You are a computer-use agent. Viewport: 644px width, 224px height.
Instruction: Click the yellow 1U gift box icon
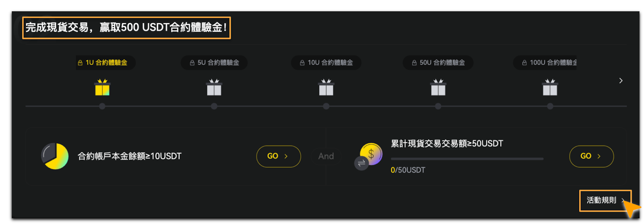point(102,87)
